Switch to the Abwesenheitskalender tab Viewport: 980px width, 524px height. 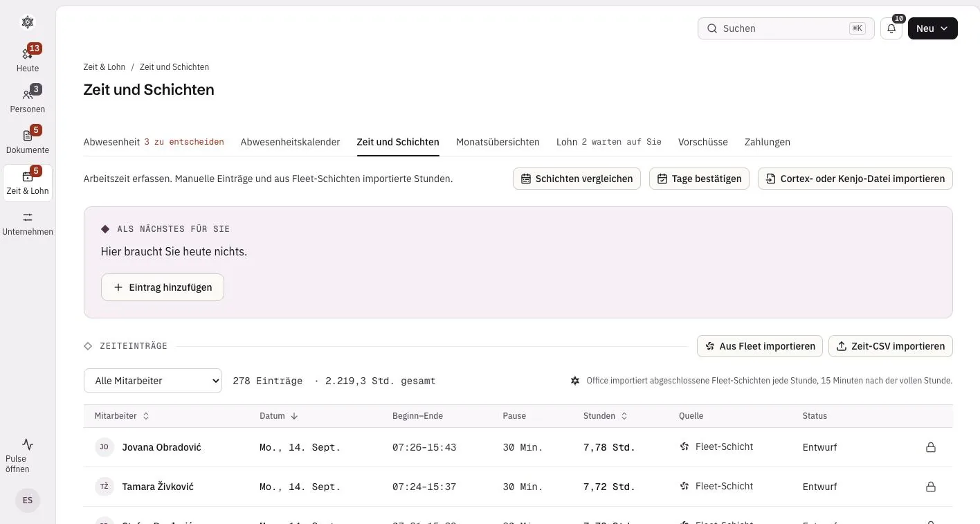[x=290, y=142]
